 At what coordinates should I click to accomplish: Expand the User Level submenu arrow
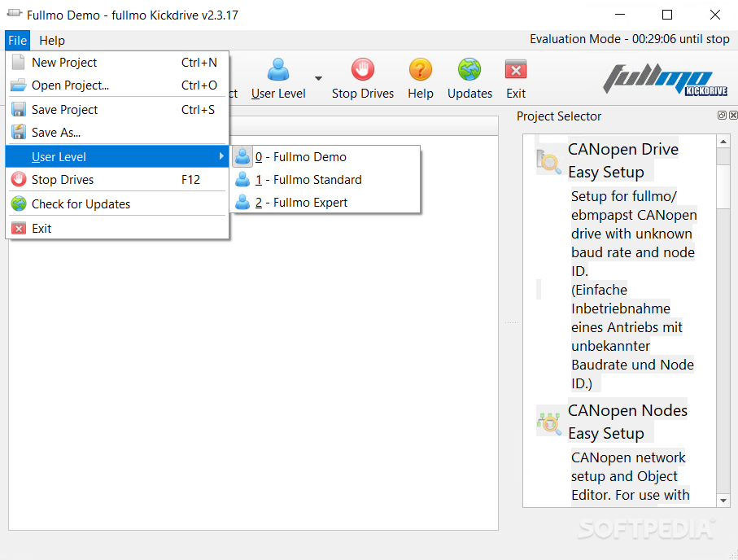[x=221, y=156]
